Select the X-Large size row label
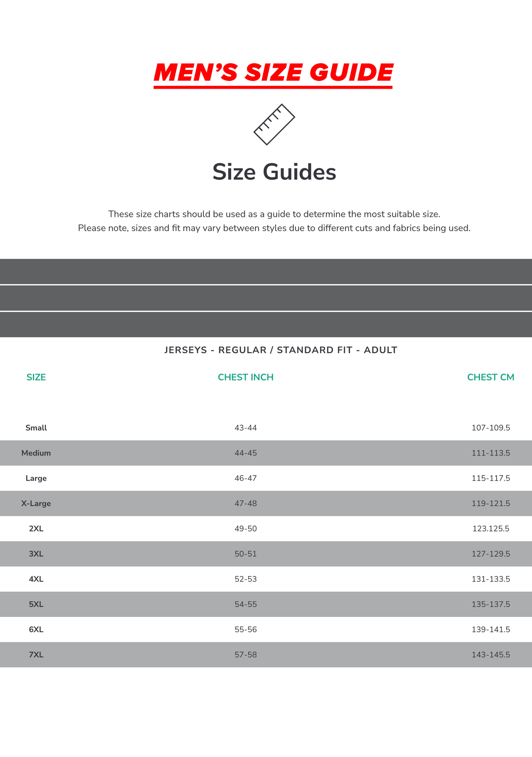The width and height of the screenshot is (532, 757). point(36,503)
